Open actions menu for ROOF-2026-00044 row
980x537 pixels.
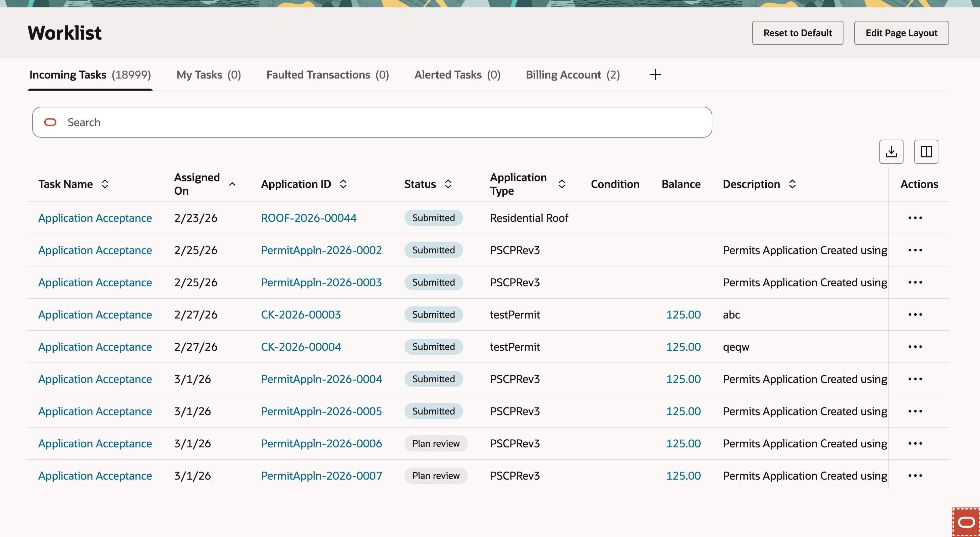pos(915,218)
